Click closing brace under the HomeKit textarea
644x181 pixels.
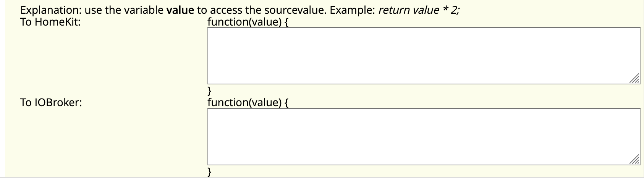[x=210, y=91]
